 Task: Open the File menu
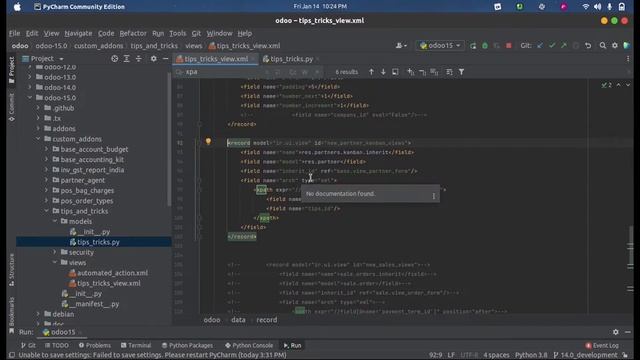coord(14,33)
